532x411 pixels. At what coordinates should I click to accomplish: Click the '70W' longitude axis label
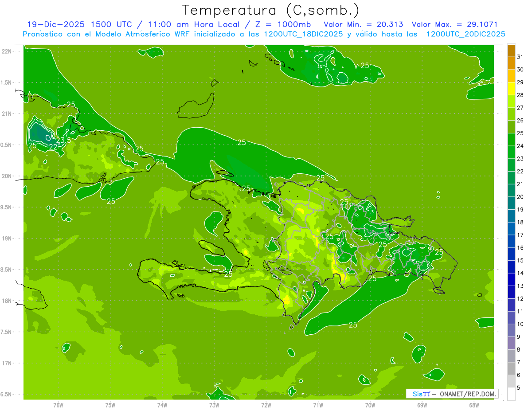[x=370, y=405]
